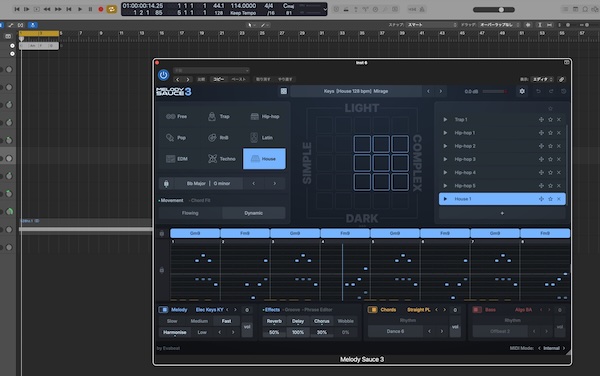Select the House genre
This screenshot has width=600, height=376.
264,158
